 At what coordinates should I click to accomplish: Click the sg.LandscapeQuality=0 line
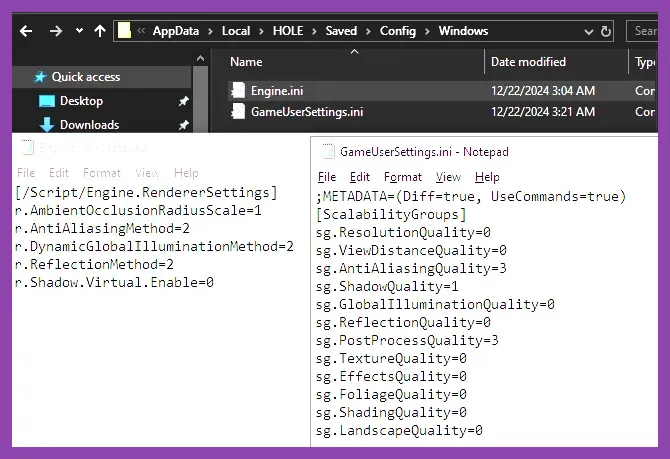tap(399, 430)
